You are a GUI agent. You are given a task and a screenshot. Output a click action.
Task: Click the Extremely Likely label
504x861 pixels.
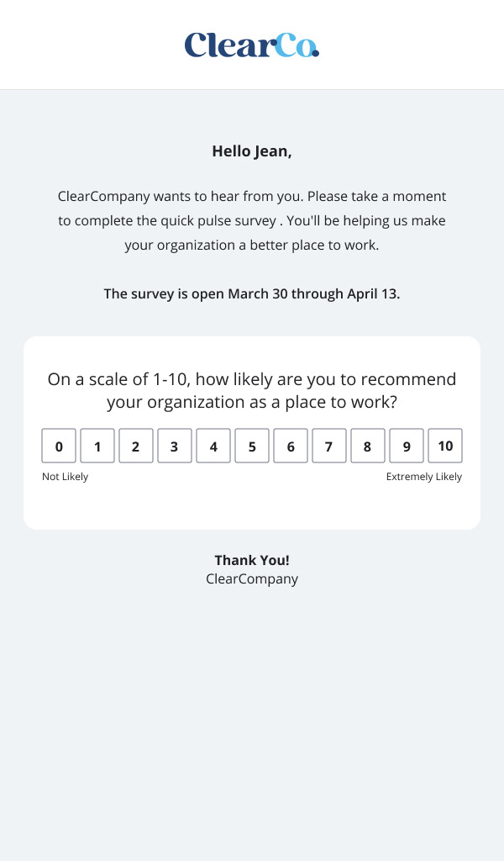pyautogui.click(x=424, y=477)
